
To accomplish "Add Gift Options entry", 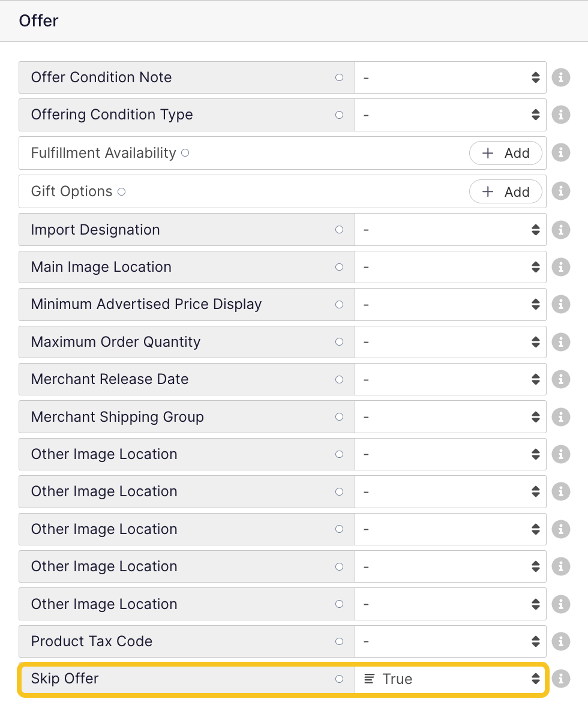I will tap(506, 192).
